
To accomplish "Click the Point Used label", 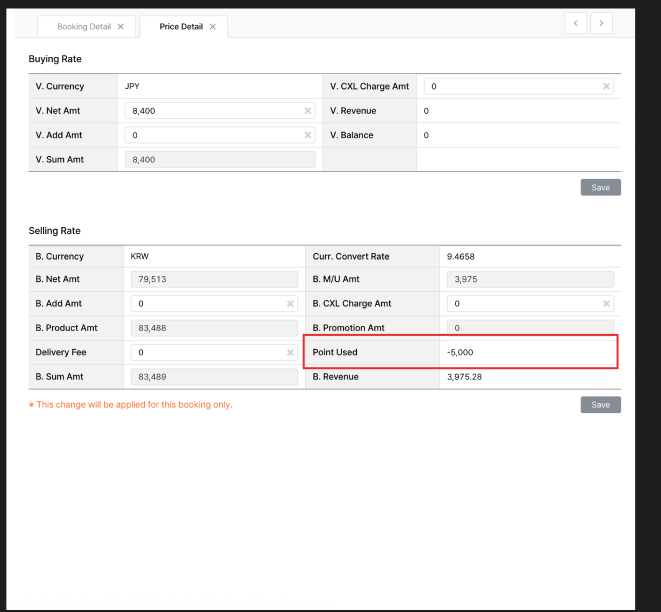I will [335, 352].
